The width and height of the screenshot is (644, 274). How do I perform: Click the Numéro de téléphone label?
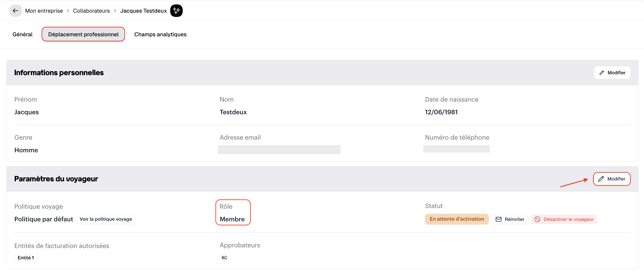[x=457, y=137]
